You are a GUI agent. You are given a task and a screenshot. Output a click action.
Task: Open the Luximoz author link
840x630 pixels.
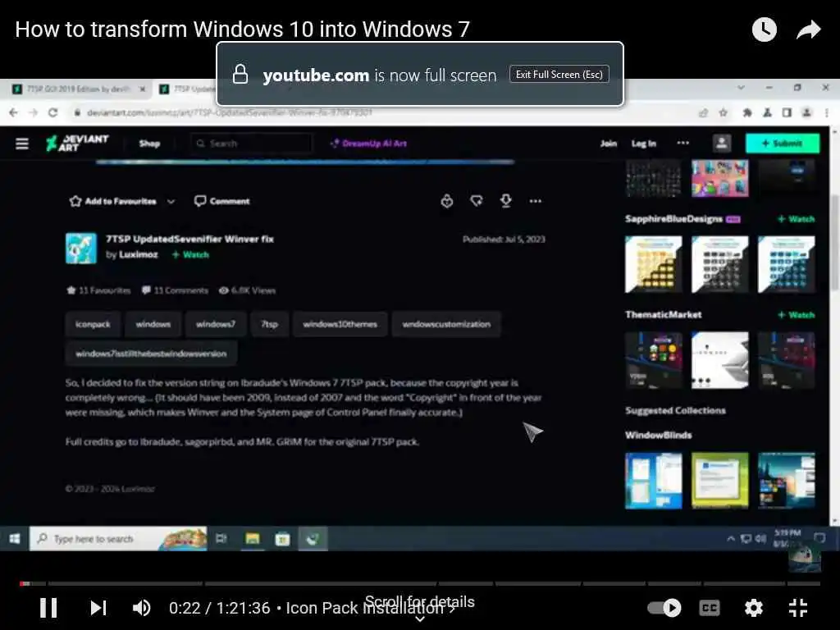coord(138,254)
